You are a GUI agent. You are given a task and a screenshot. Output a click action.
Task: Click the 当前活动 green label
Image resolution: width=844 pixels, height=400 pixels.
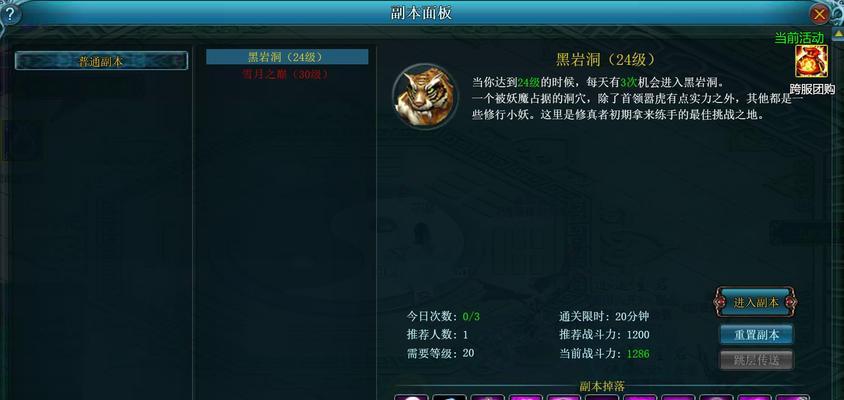click(x=799, y=38)
